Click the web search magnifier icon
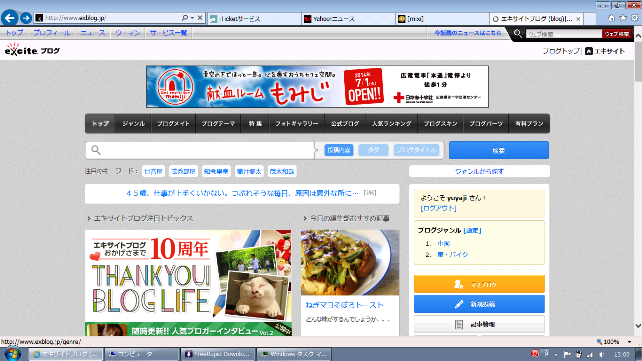Screen dimensions: 642x361 click(x=518, y=34)
